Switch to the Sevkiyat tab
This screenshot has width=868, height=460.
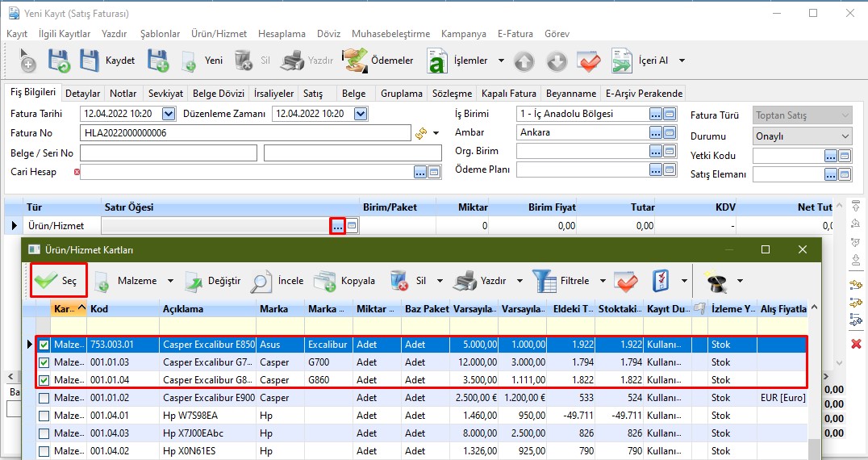tap(166, 94)
